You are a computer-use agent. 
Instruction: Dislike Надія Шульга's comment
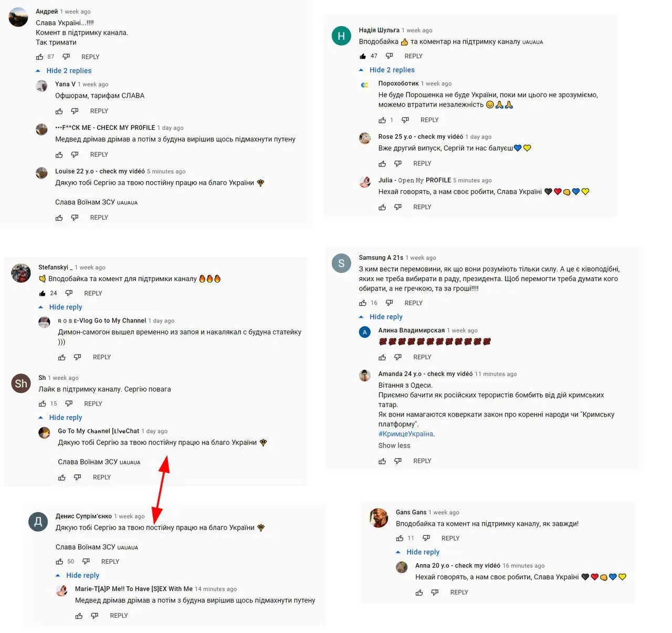389,56
